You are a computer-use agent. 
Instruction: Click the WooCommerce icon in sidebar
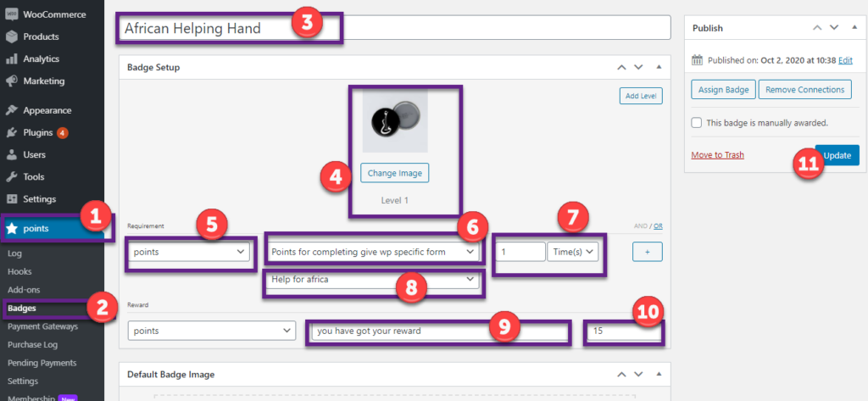click(x=12, y=14)
